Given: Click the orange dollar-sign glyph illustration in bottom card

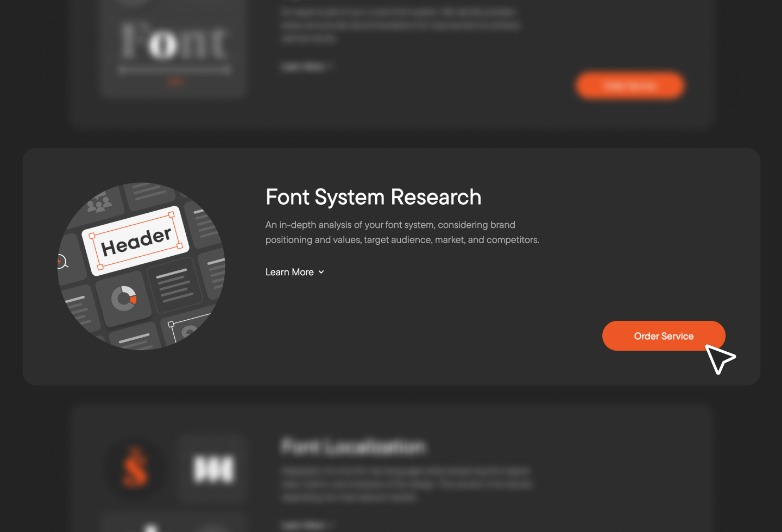Looking at the screenshot, I should 135,467.
